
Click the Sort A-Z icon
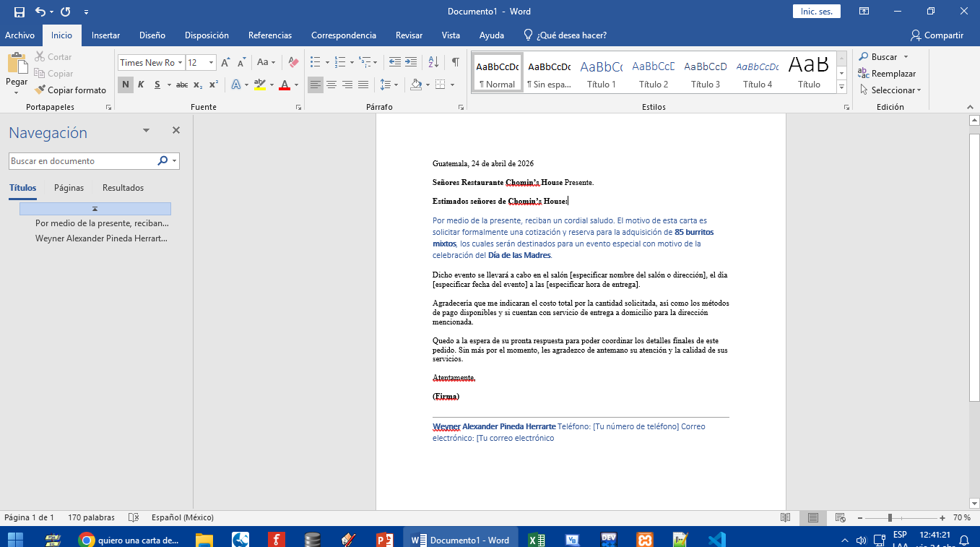coord(433,62)
